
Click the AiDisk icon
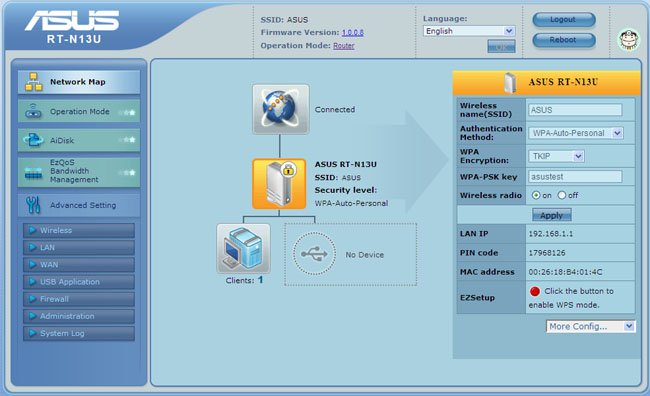pos(33,140)
